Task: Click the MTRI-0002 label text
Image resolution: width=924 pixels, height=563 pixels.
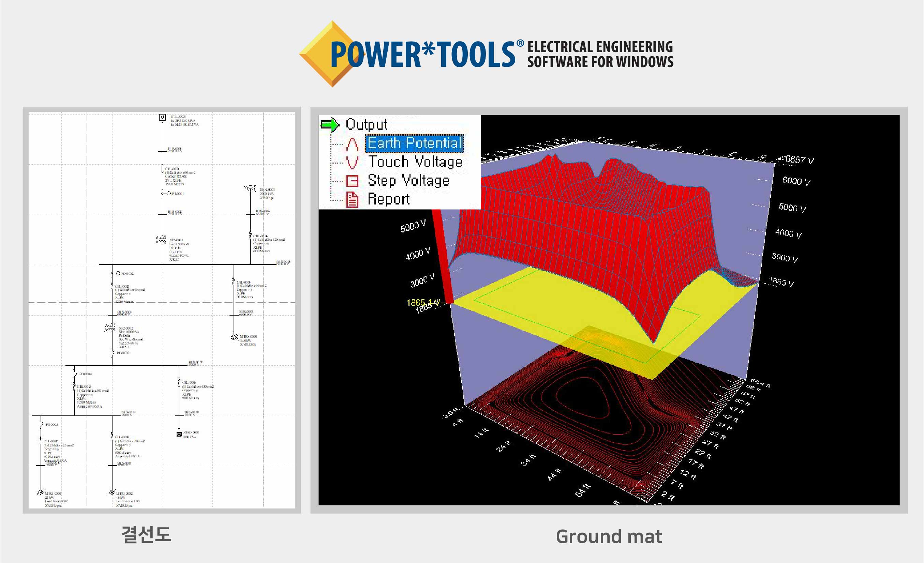Action: (124, 493)
